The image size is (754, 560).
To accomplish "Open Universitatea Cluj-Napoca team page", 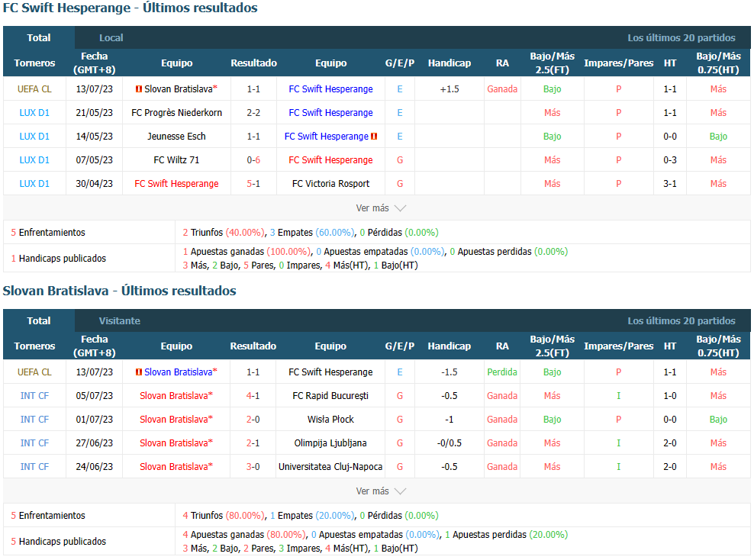I will pyautogui.click(x=330, y=466).
